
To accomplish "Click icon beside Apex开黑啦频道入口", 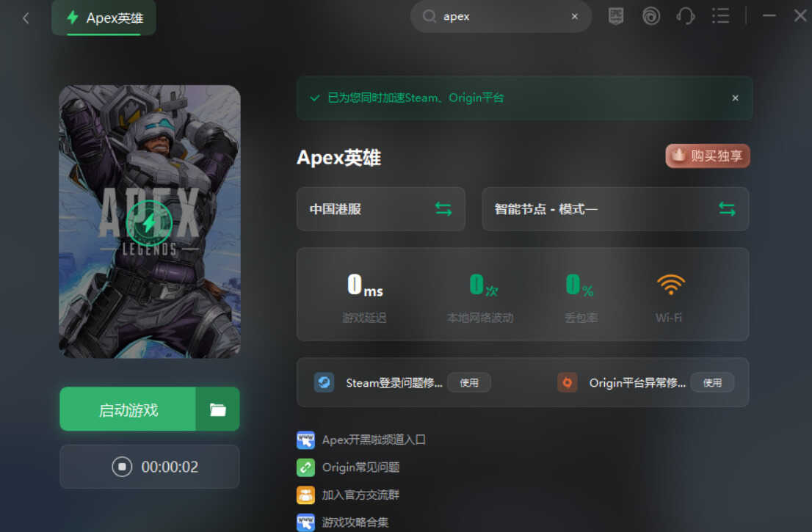I will [x=305, y=440].
